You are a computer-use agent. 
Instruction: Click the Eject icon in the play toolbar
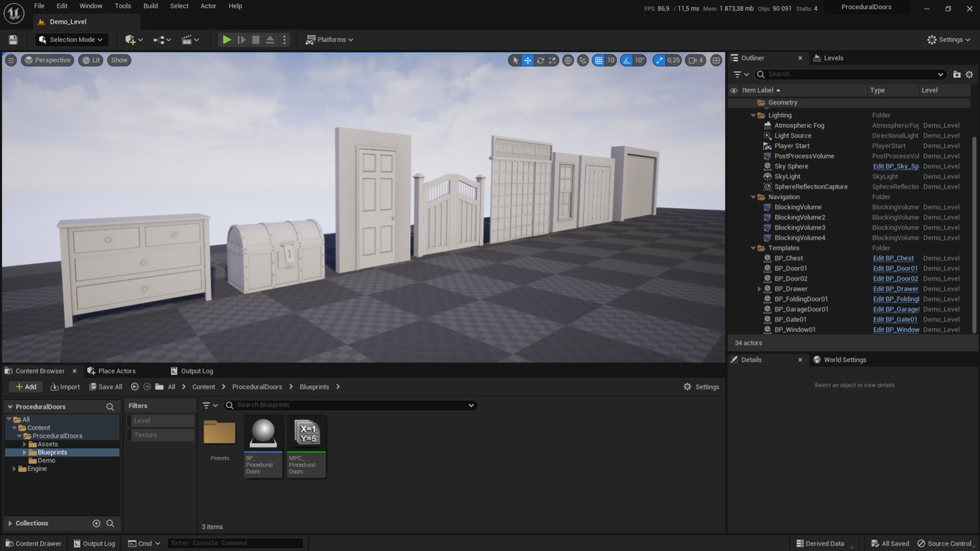pos(270,40)
